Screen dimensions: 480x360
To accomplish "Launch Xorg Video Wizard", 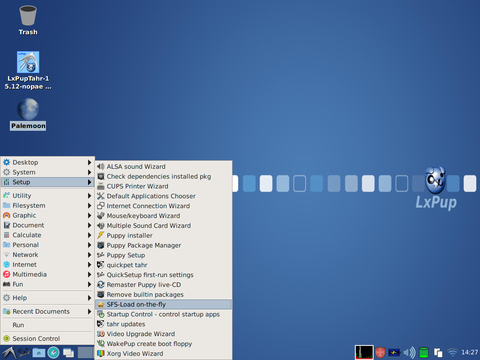I will click(x=164, y=353).
